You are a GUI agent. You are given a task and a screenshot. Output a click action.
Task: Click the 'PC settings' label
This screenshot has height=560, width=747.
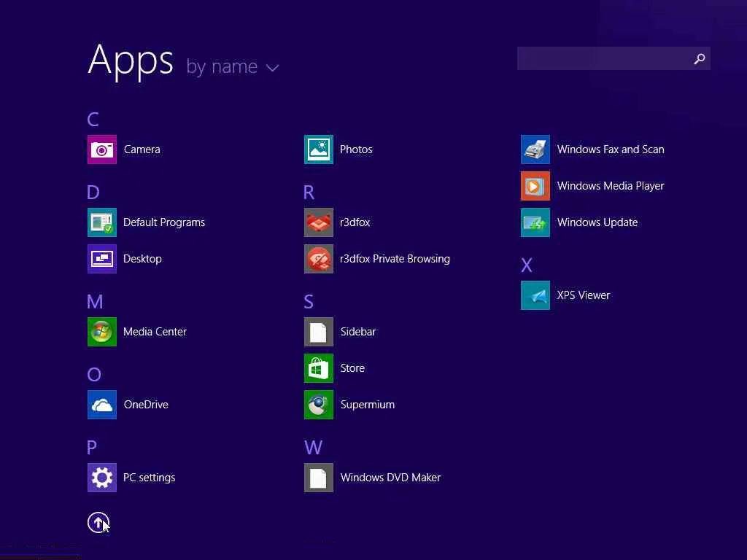click(x=149, y=478)
